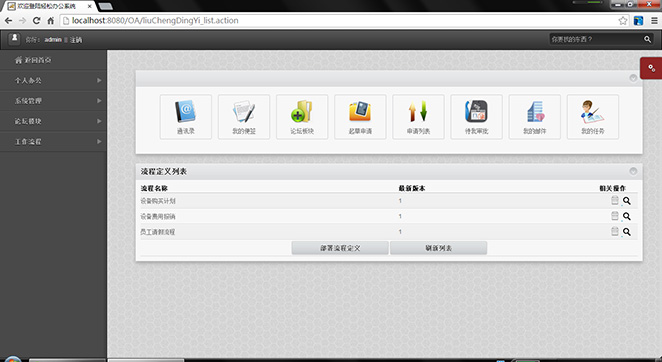Image resolution: width=662 pixels, height=362 pixels.
Task: Reload the page with the refresh icon
Action: (x=37, y=21)
